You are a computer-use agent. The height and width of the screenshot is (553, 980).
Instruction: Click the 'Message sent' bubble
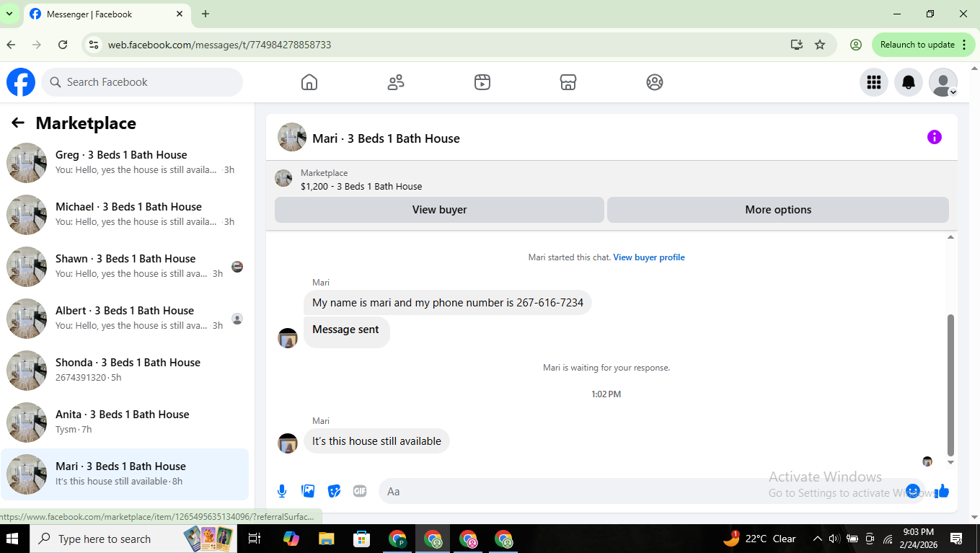pos(346,332)
